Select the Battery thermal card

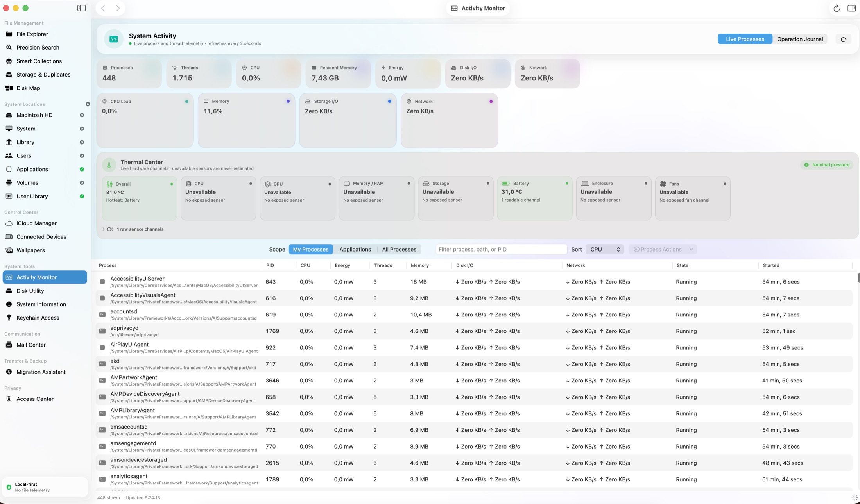tap(534, 198)
